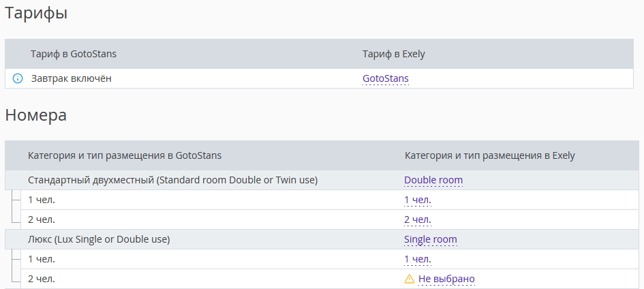Select the Стандартный двухместный category row
The image size is (644, 289).
[322, 180]
